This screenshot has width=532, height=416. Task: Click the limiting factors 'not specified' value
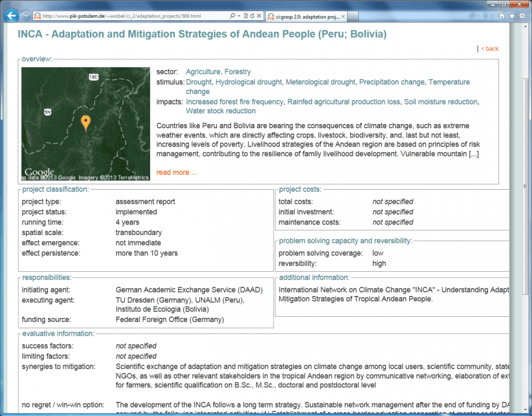(136, 356)
